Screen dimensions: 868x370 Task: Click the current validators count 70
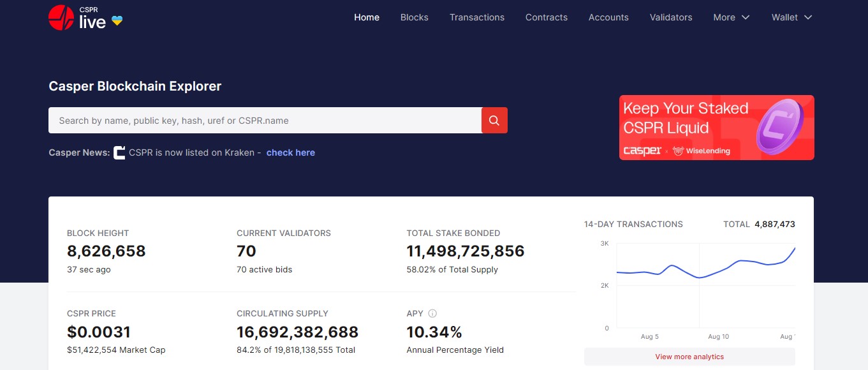tap(246, 251)
